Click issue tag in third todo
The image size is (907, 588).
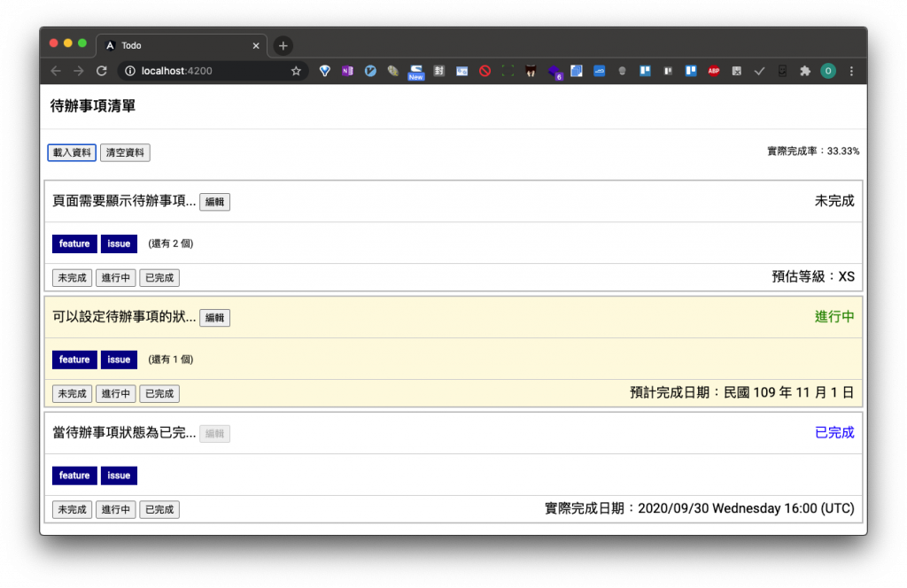(119, 476)
